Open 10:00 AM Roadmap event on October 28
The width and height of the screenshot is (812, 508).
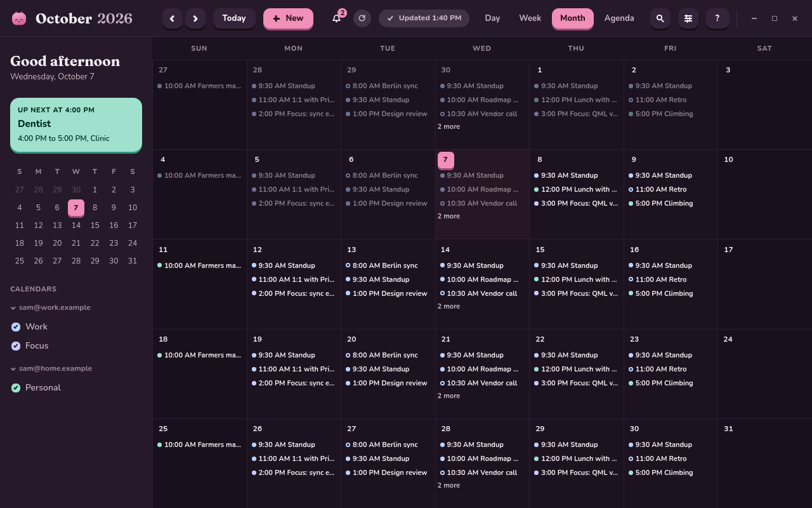(482, 458)
